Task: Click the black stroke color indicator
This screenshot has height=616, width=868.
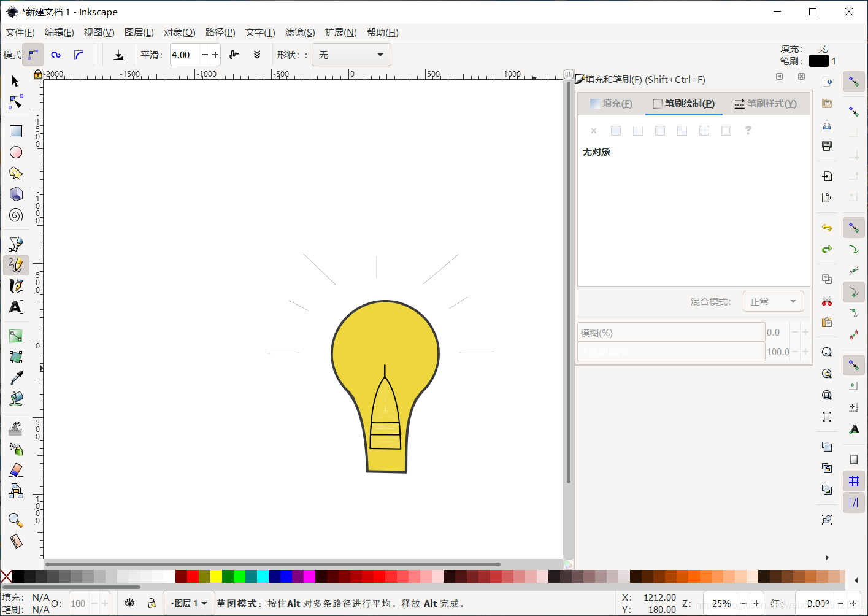Action: (x=818, y=61)
